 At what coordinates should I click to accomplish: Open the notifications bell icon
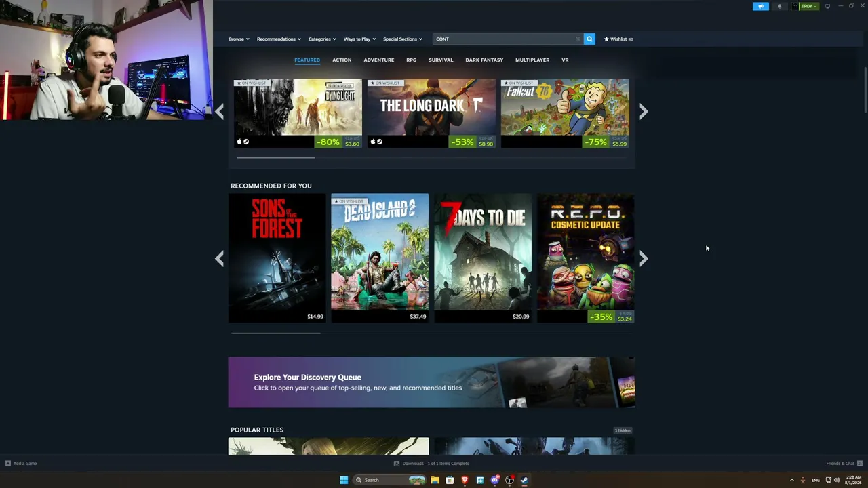pyautogui.click(x=779, y=6)
